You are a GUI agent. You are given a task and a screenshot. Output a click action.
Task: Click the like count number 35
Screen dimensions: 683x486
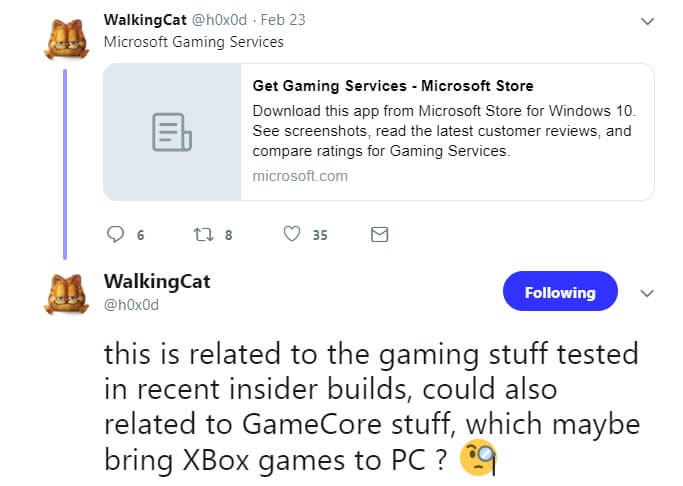[x=320, y=235]
